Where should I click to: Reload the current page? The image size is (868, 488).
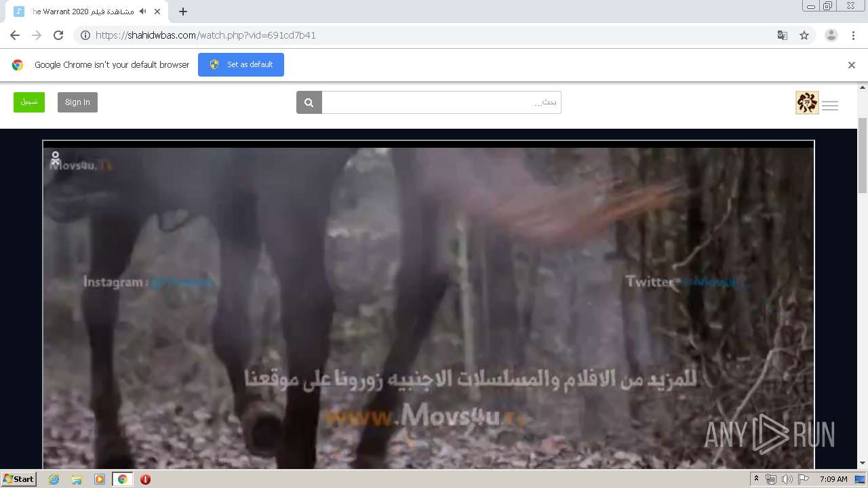click(x=58, y=35)
